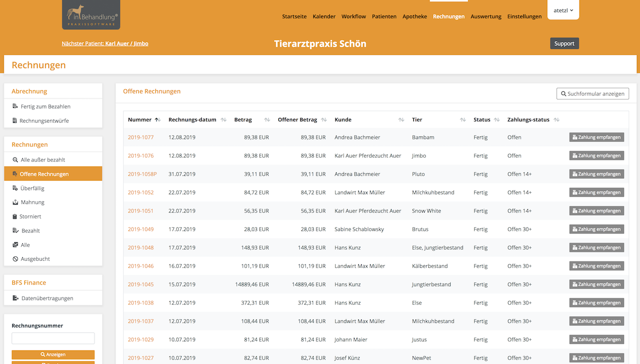
Task: Click Zahlung empfangen for invoice 2019-1077
Action: (597, 137)
